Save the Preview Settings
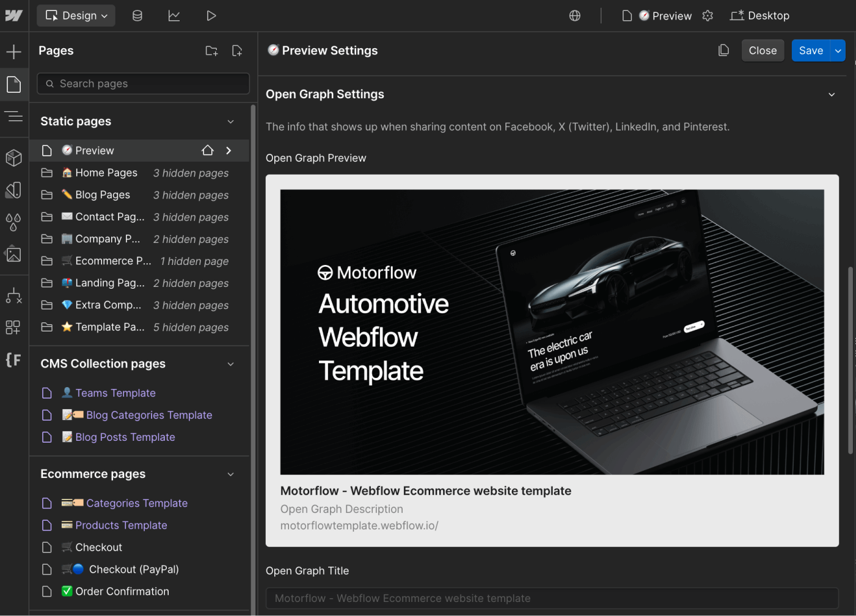 (x=811, y=50)
